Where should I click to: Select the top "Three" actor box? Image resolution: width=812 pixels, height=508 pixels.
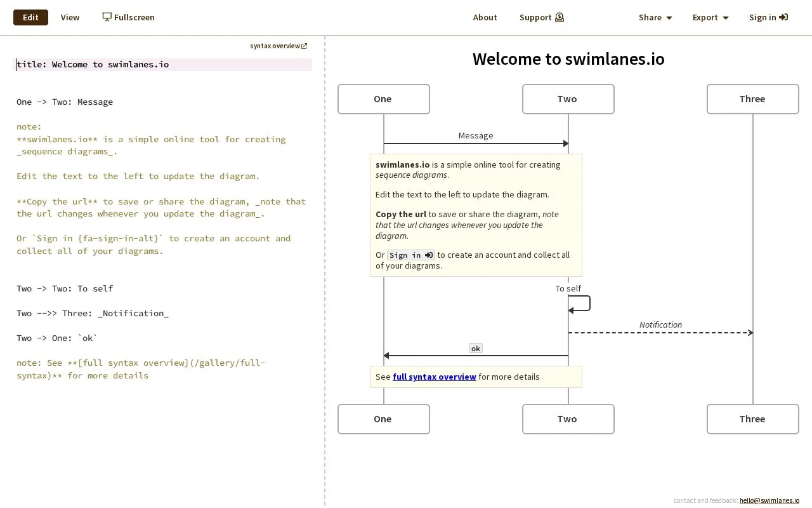(x=753, y=99)
